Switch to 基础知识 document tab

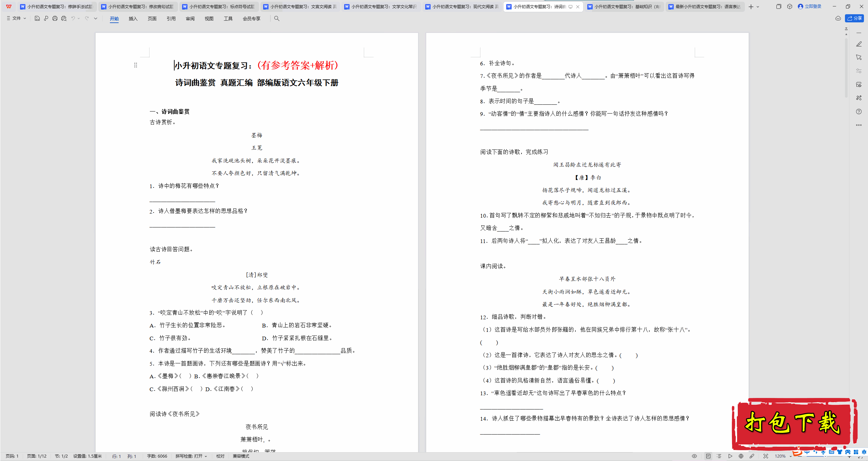pyautogui.click(x=624, y=7)
